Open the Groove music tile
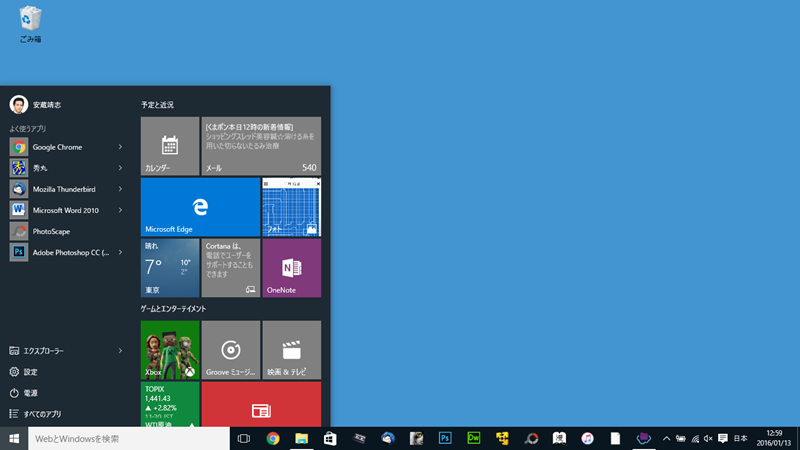The width and height of the screenshot is (800, 450). point(230,350)
